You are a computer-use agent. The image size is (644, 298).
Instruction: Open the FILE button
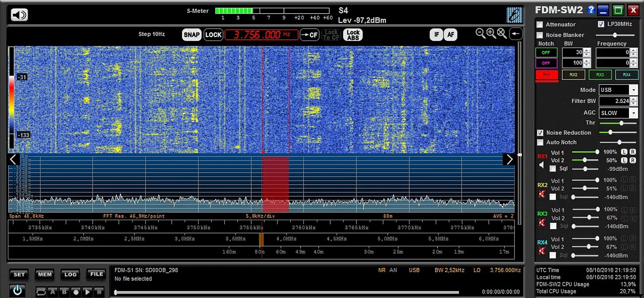[96, 274]
